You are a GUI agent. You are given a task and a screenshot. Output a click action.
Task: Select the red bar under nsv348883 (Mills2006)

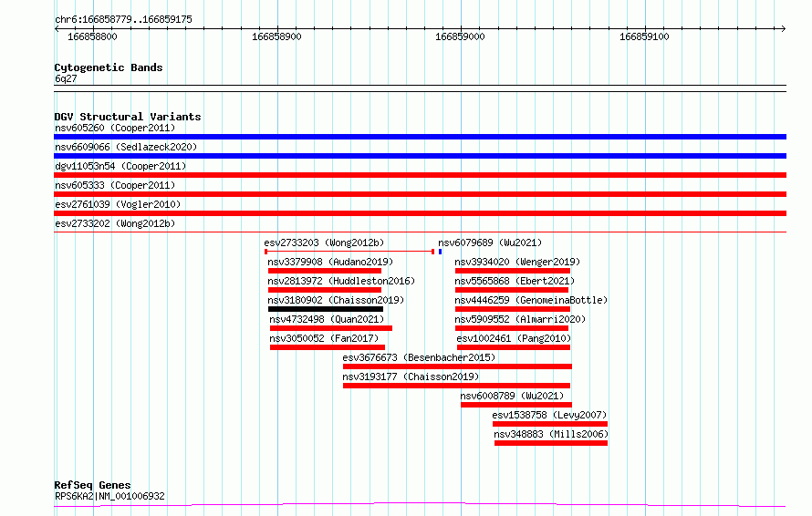pyautogui.click(x=551, y=443)
